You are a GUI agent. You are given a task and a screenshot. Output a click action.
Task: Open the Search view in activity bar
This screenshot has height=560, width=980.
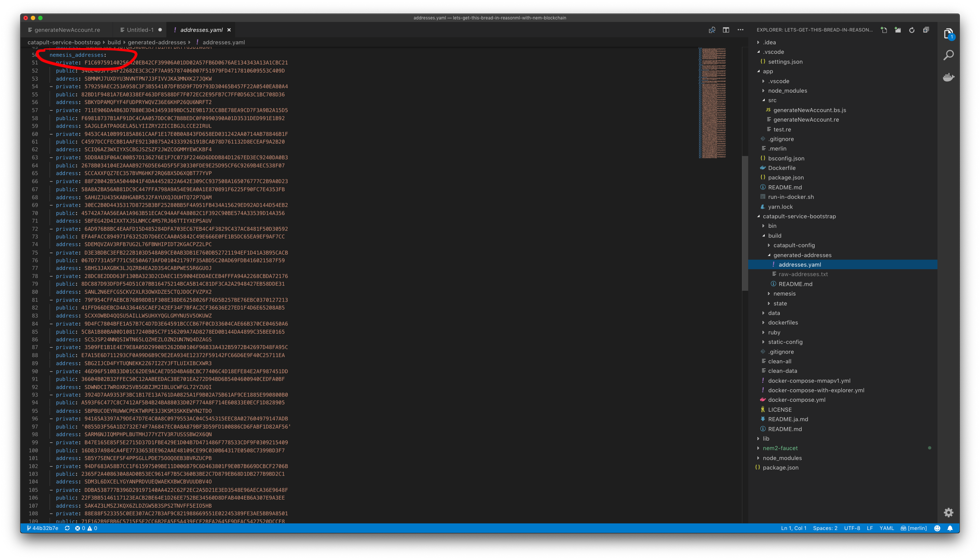[948, 55]
